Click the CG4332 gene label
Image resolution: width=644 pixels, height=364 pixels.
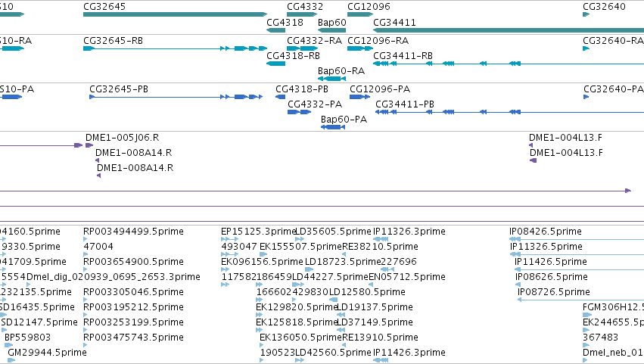tap(305, 7)
